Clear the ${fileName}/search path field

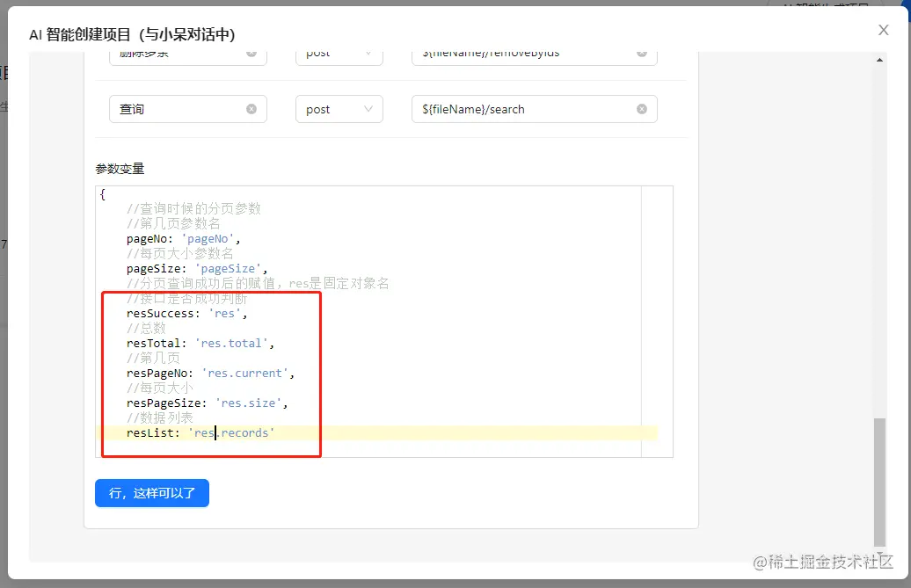[641, 109]
